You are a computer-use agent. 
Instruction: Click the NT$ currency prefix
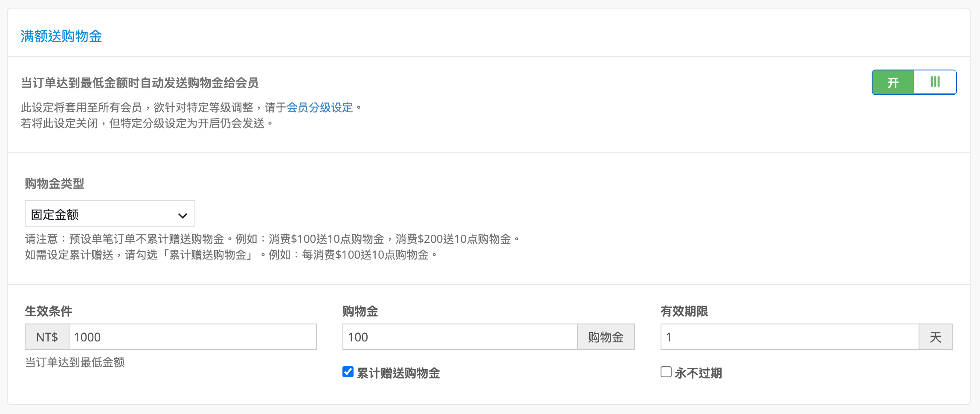[x=47, y=337]
